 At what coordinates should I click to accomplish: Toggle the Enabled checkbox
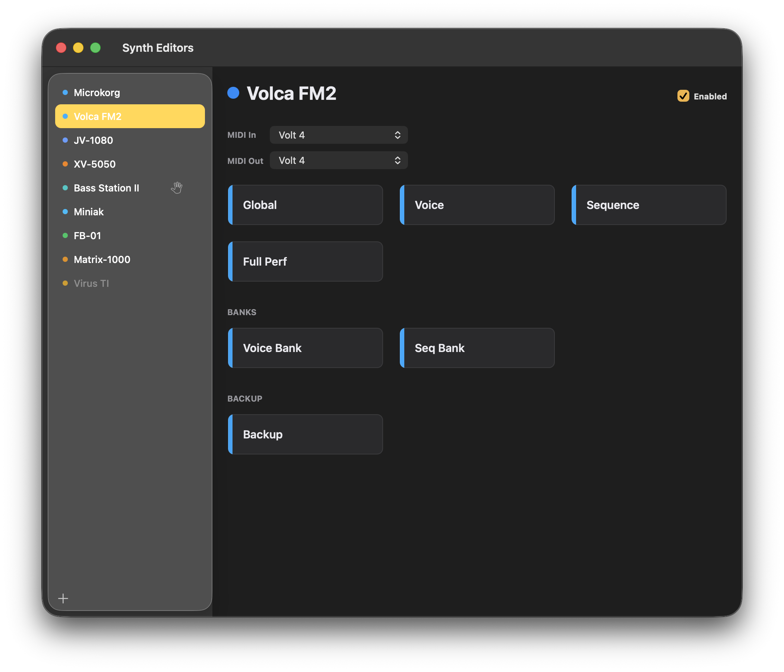683,96
